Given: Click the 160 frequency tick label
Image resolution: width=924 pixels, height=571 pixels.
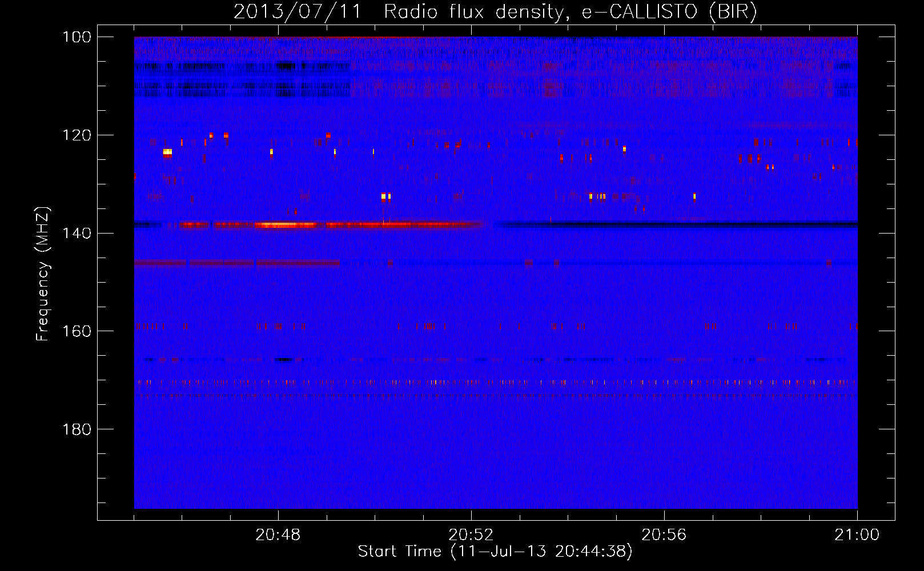Looking at the screenshot, I should coord(77,331).
